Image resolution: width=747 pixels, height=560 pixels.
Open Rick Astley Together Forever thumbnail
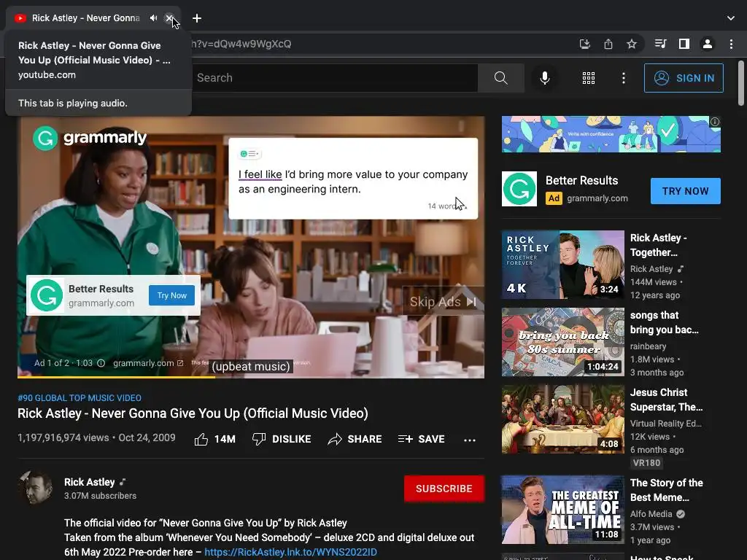(562, 265)
